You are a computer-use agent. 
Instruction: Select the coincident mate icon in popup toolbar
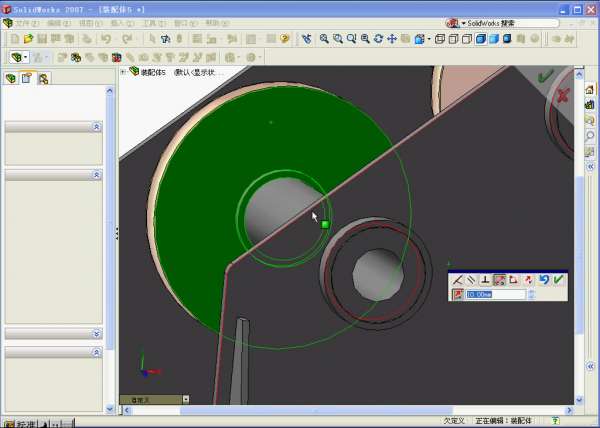pyautogui.click(x=457, y=280)
